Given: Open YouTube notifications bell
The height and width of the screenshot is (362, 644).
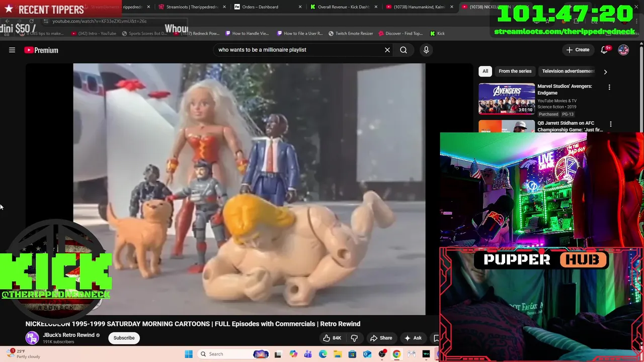Looking at the screenshot, I should 604,50.
